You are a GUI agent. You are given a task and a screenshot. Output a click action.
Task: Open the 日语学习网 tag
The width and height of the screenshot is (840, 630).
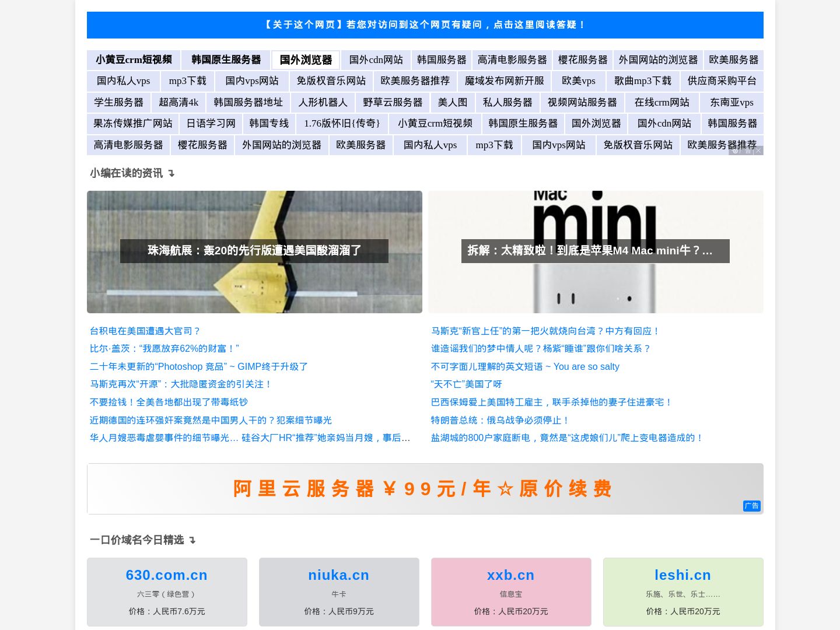coord(211,124)
